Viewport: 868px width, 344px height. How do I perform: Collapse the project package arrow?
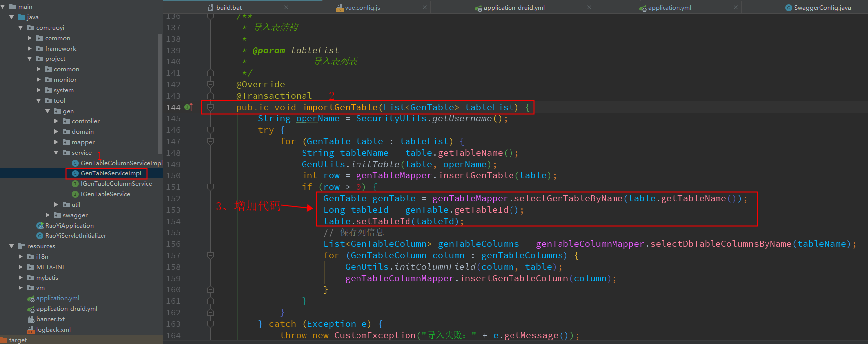point(30,59)
